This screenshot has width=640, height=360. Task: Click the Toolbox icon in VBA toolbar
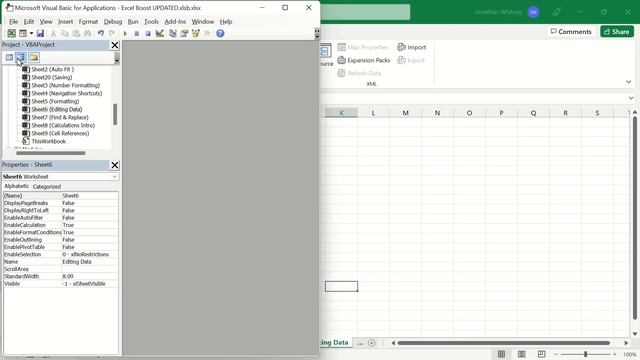(x=207, y=33)
